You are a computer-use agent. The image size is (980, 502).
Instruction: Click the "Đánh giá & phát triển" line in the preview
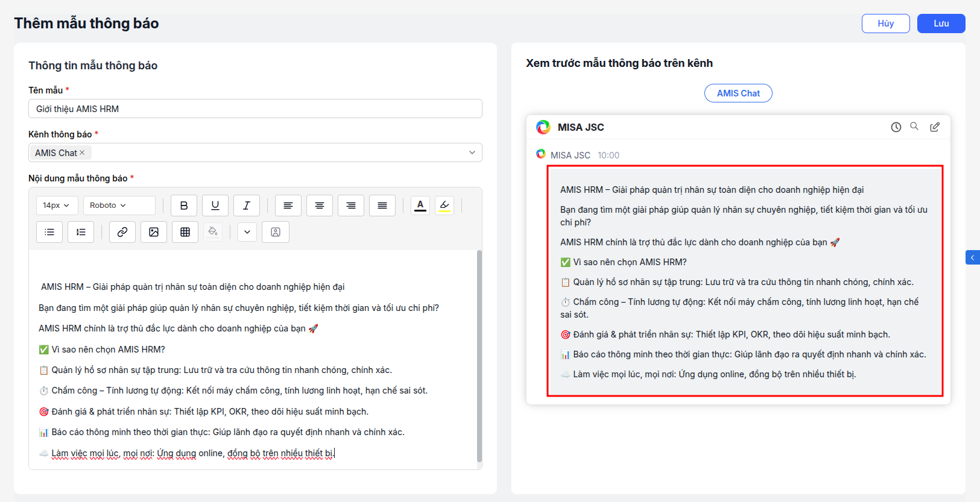coord(726,334)
